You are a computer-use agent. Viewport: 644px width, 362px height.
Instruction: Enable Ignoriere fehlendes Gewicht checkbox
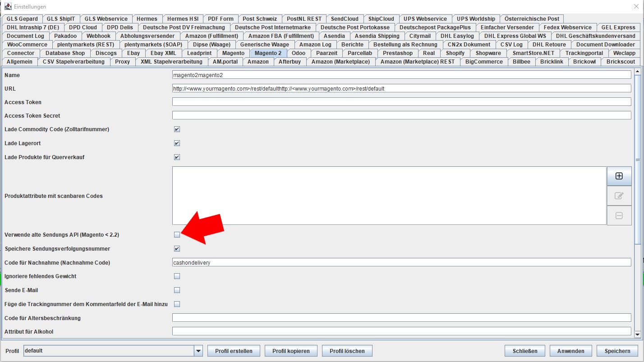pos(177,276)
